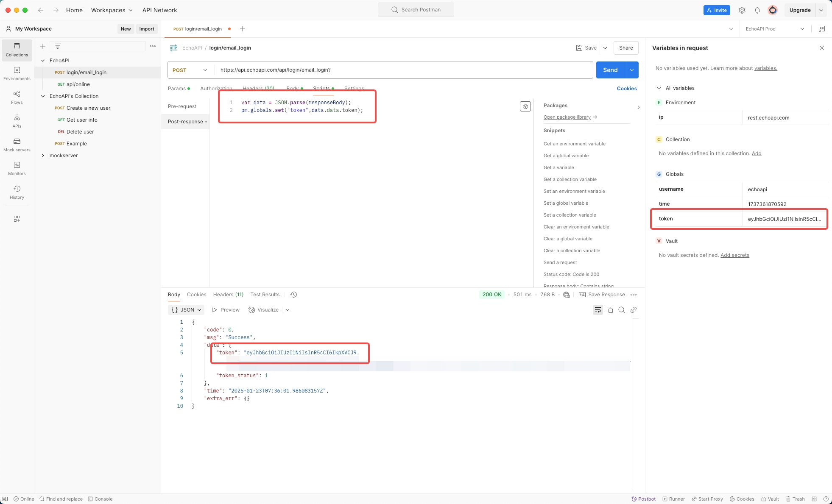Open response history clock icon
The image size is (832, 504).
tap(293, 295)
